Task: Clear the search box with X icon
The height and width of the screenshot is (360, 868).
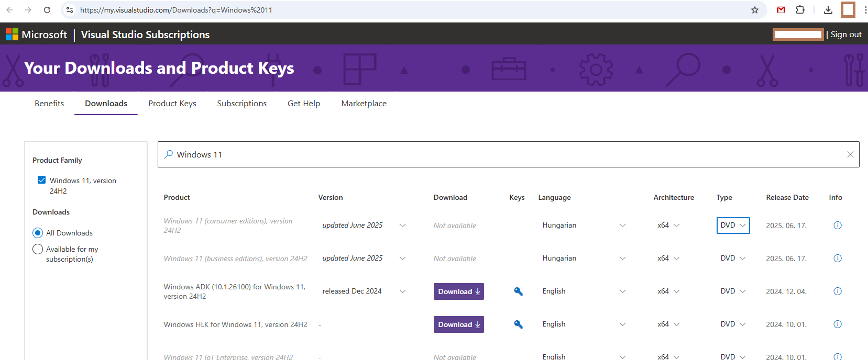Action: [x=850, y=154]
